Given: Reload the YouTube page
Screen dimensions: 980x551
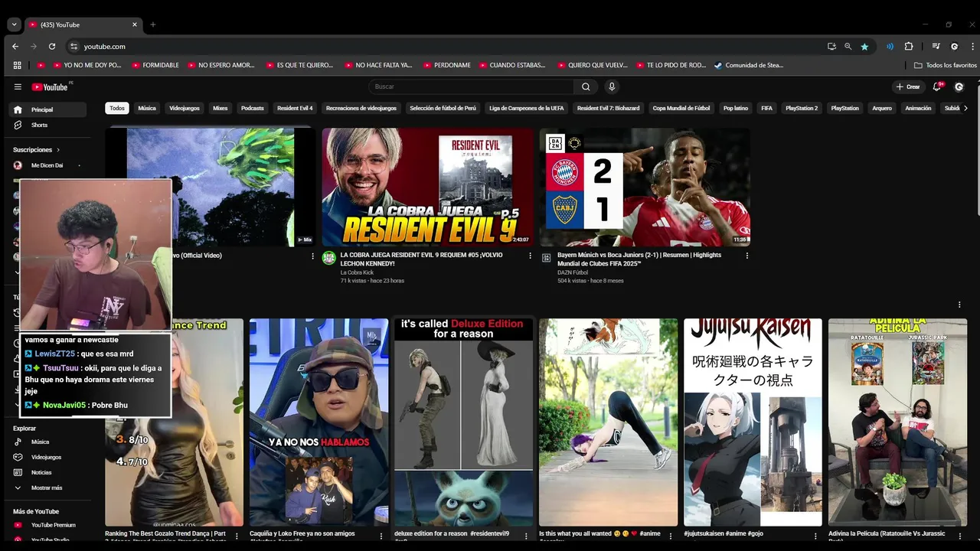Looking at the screenshot, I should point(52,47).
